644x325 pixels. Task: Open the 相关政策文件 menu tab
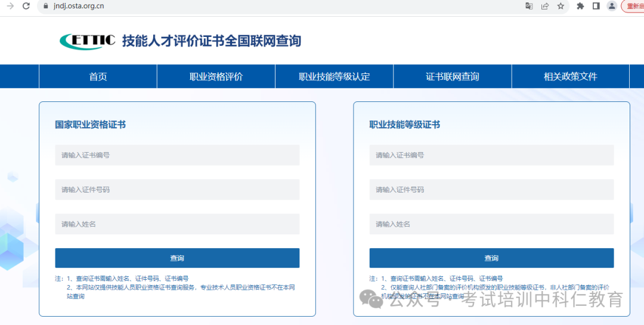pyautogui.click(x=571, y=76)
